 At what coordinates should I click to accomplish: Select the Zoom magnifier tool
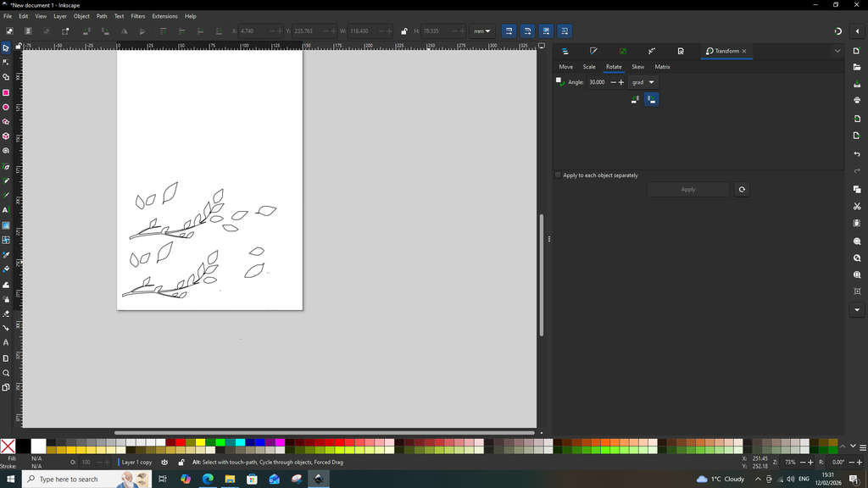(x=6, y=373)
